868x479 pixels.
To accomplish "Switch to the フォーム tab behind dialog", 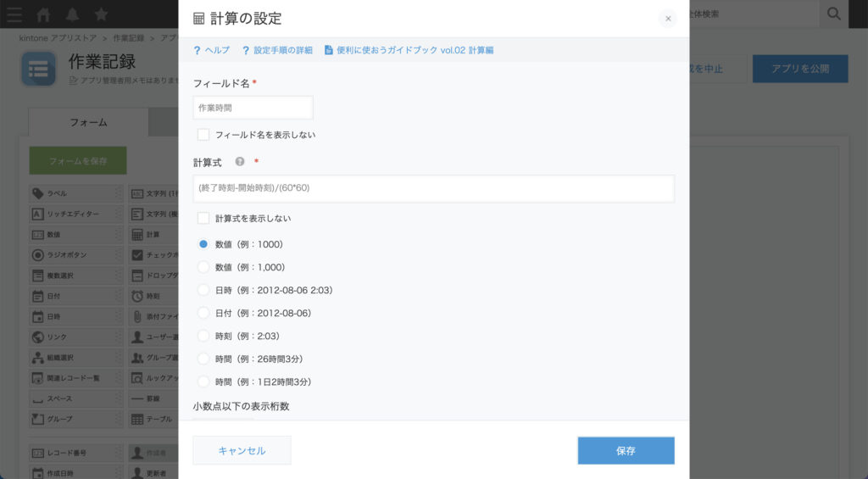I will point(88,122).
